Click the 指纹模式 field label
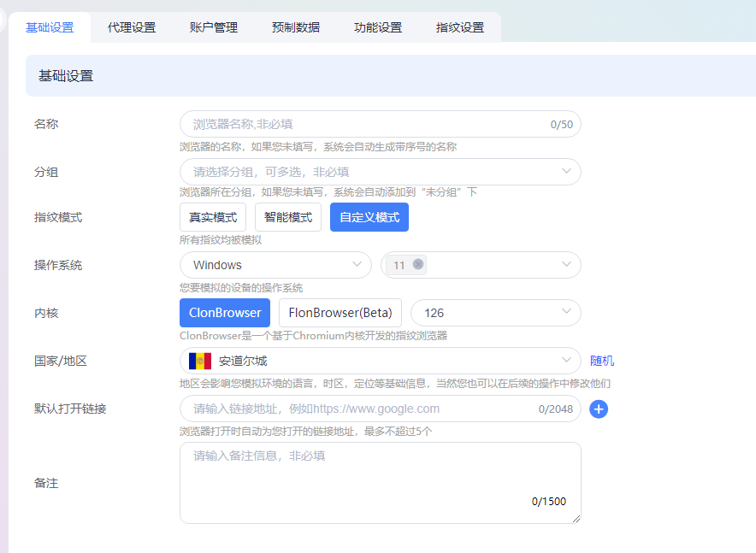Viewport: 756px width, 553px height. (58, 217)
